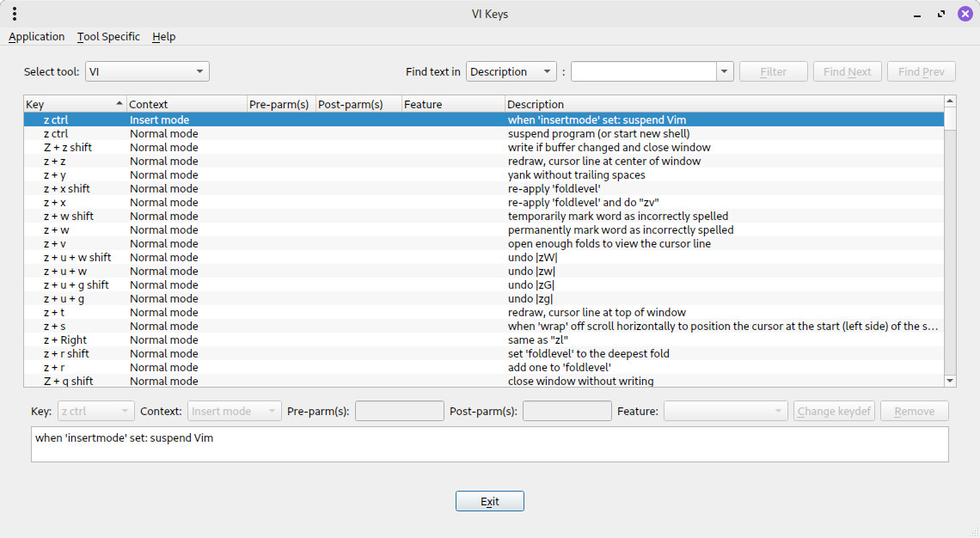Open the window options three-dot menu
Viewport: 980px width, 538px height.
15,14
